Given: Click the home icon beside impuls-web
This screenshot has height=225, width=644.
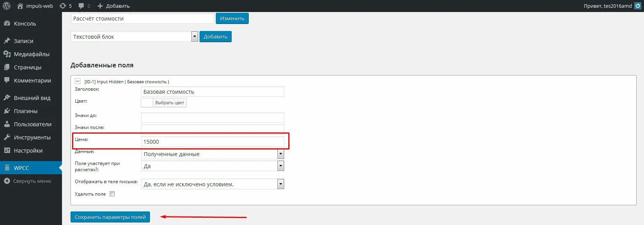Looking at the screenshot, I should (20, 6).
